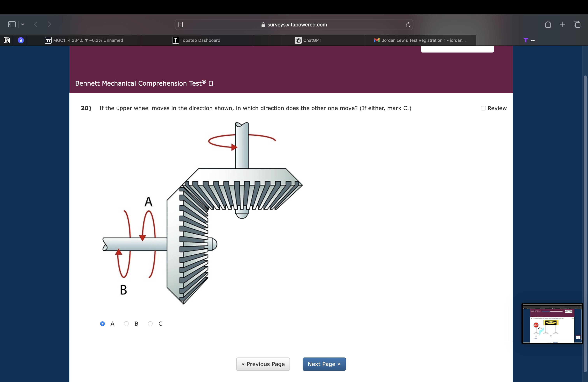The height and width of the screenshot is (382, 588).
Task: Click the Previous Page button
Action: pyautogui.click(x=263, y=364)
